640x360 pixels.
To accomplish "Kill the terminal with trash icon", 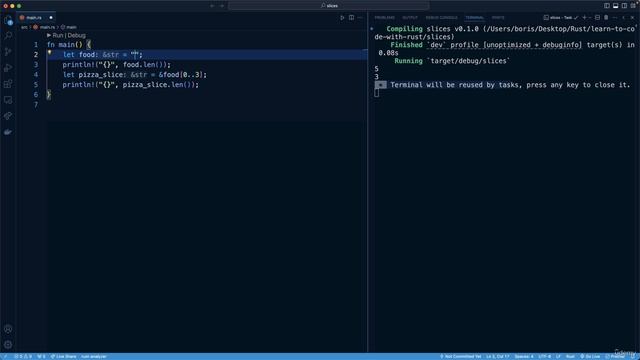I will tap(606, 18).
